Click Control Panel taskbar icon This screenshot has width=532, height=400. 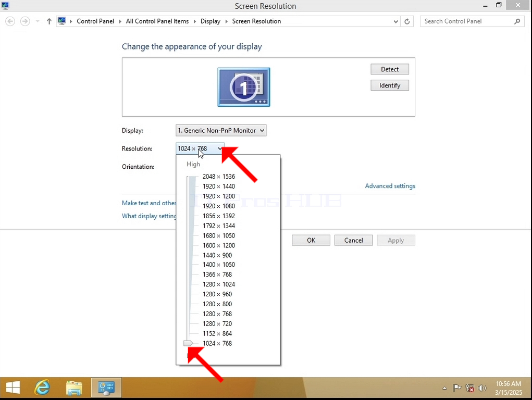[x=106, y=387]
